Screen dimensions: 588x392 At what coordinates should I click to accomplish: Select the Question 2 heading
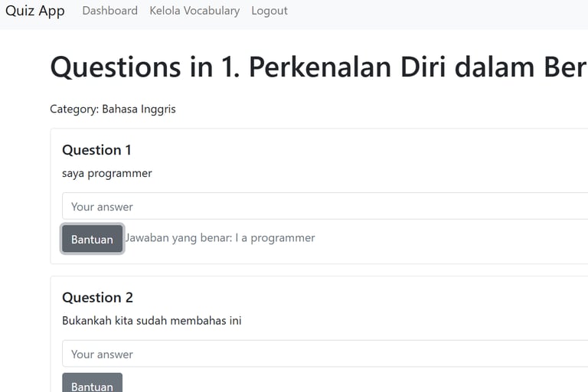pos(97,297)
